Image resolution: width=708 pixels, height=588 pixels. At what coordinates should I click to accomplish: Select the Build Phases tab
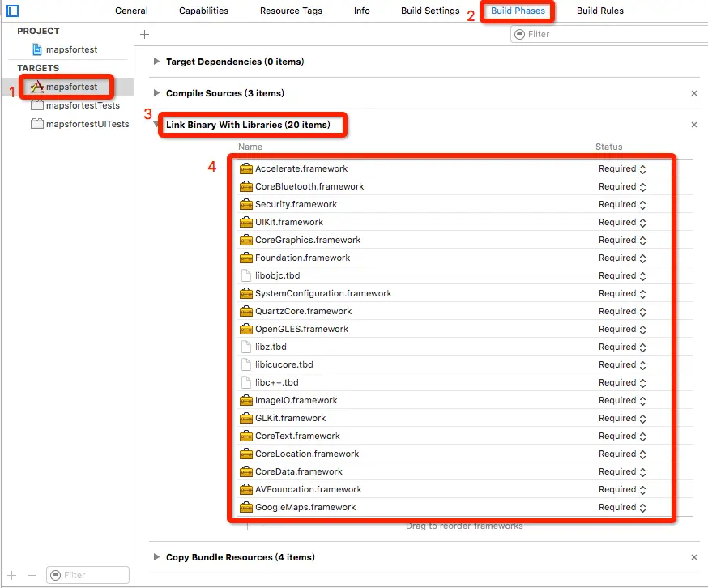click(518, 11)
